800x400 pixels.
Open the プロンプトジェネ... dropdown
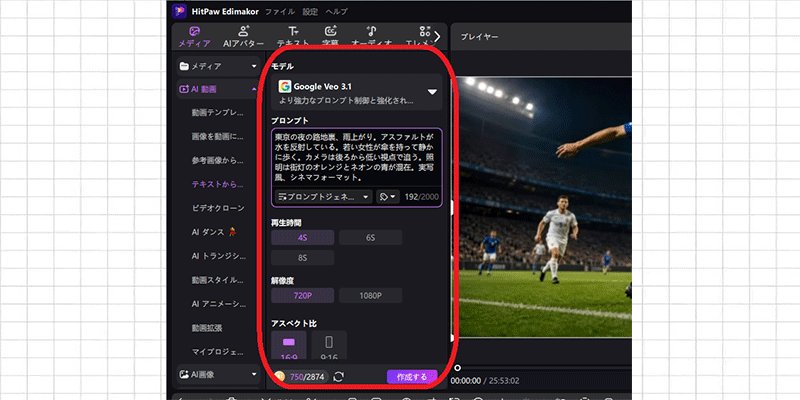[323, 197]
